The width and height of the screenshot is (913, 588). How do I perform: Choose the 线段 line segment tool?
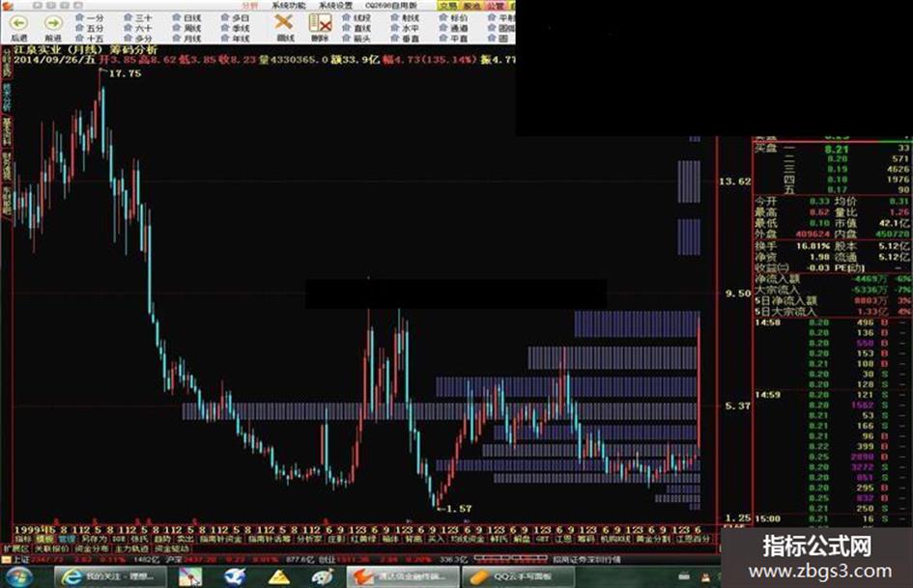[357, 18]
